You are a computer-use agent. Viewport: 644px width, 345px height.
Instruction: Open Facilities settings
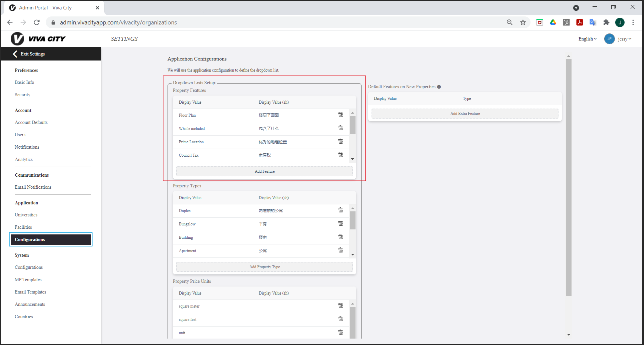pyautogui.click(x=23, y=227)
